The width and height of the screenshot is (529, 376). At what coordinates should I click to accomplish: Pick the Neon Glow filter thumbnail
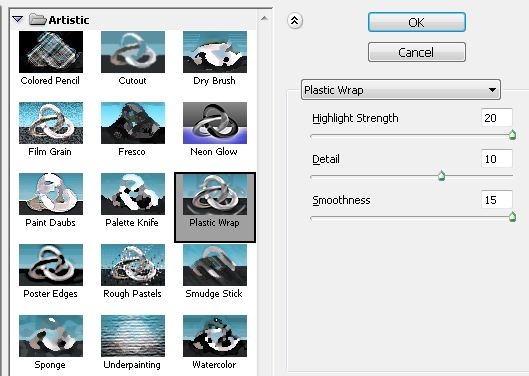pyautogui.click(x=215, y=123)
